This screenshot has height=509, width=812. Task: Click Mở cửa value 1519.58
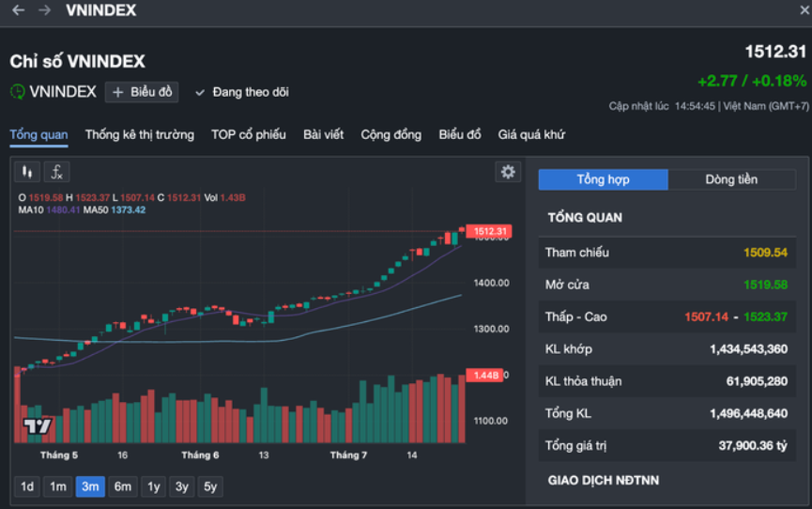click(x=765, y=285)
